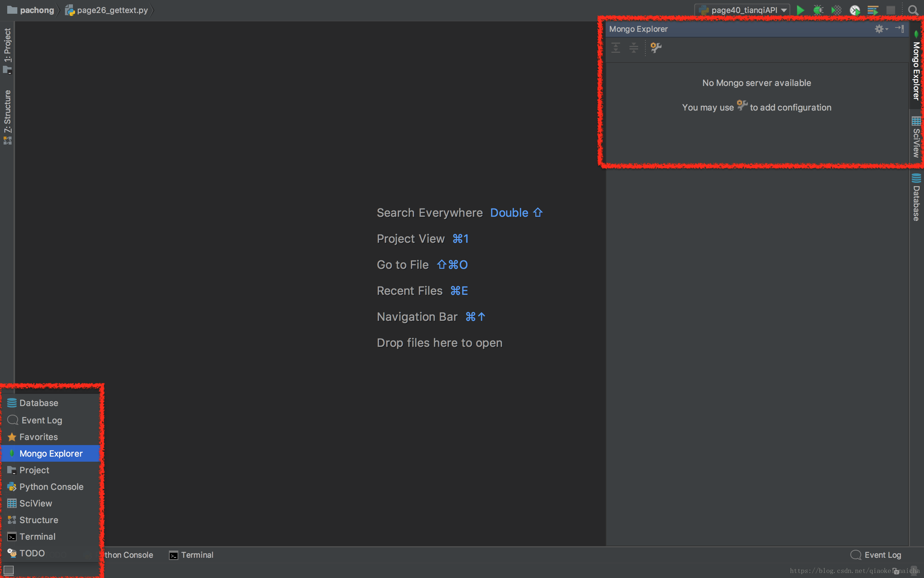Toggle the tool windows button in bottom-left corner

coord(8,570)
